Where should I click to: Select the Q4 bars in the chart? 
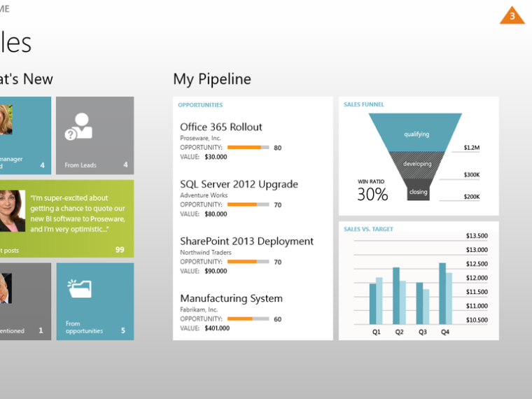(x=445, y=294)
